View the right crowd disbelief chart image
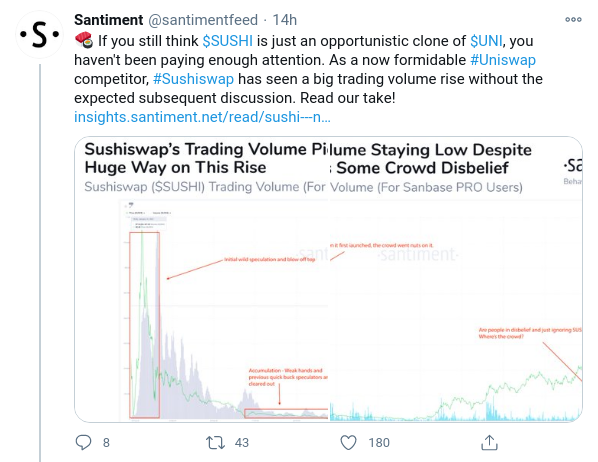This screenshot has width=598, height=462. point(456,279)
